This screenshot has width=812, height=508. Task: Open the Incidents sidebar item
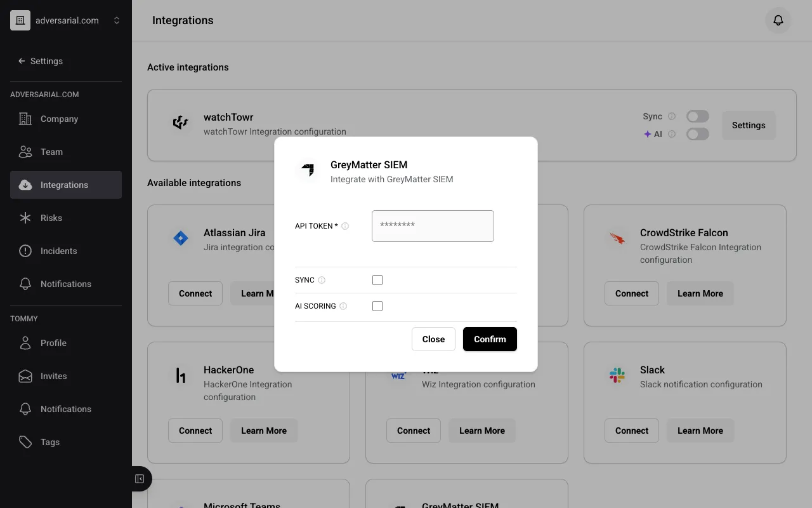point(66,251)
